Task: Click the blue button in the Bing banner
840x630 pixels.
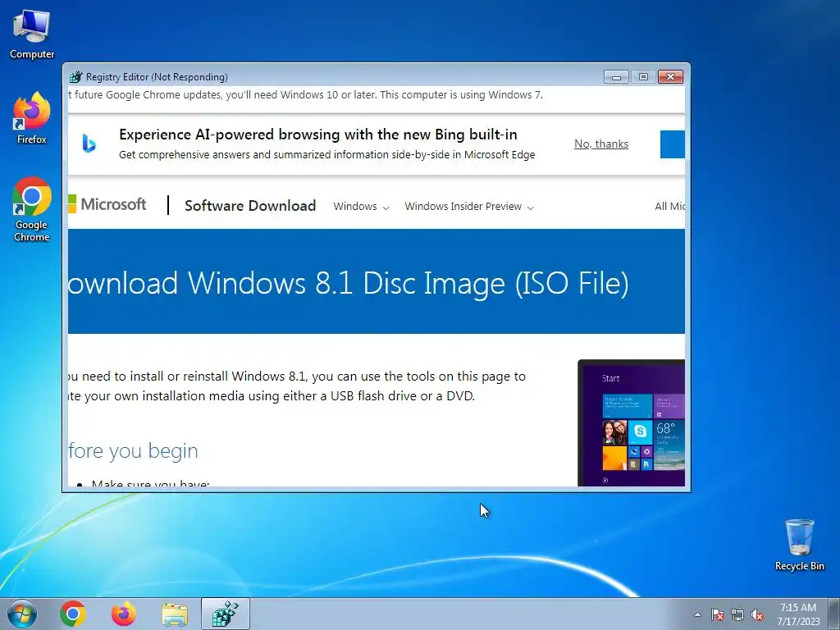Action: [673, 144]
